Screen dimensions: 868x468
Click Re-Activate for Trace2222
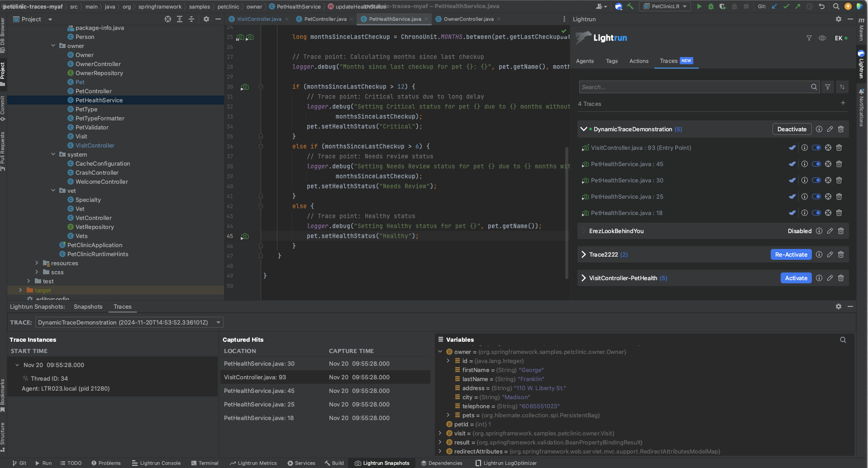pos(791,255)
